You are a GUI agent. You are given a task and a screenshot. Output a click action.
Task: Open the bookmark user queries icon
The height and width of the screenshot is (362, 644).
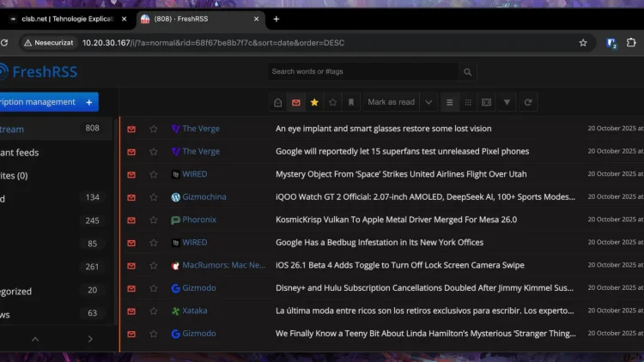351,102
